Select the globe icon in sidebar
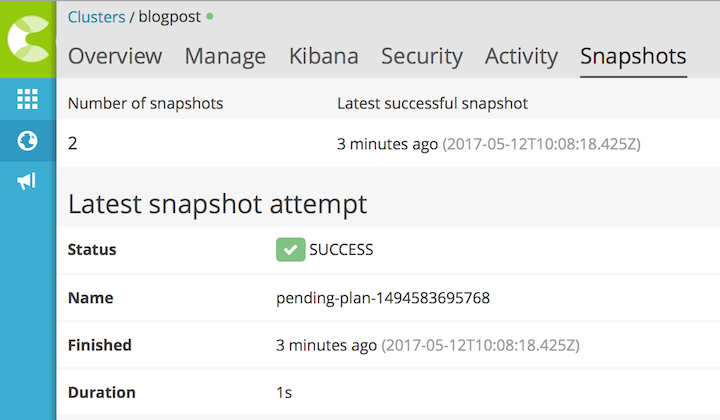Screen dimensions: 720x420 click(28, 140)
